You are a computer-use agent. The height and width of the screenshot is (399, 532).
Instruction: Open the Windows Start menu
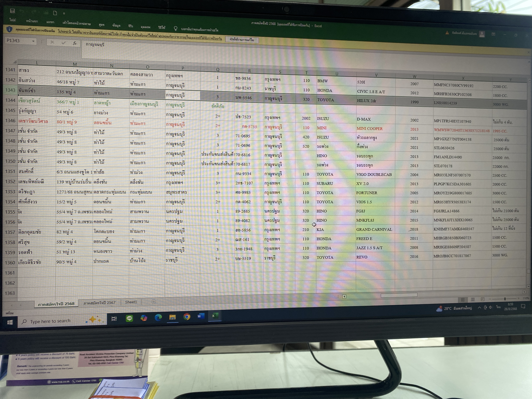click(x=10, y=322)
